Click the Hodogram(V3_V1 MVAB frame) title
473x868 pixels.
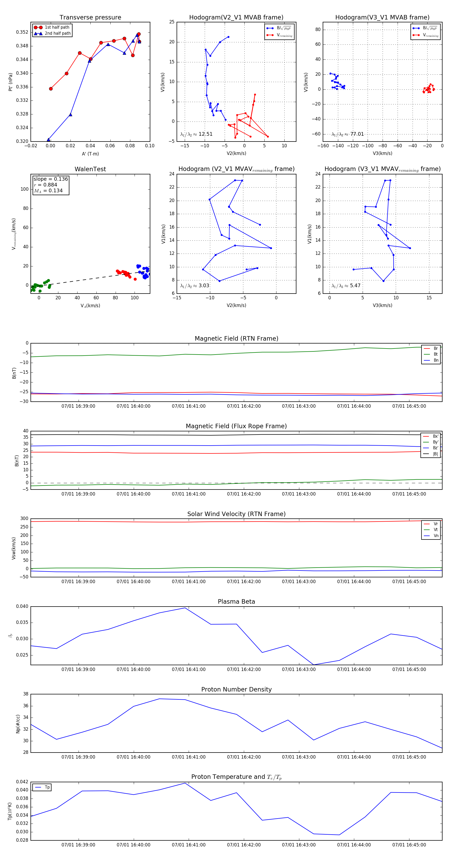pyautogui.click(x=382, y=18)
